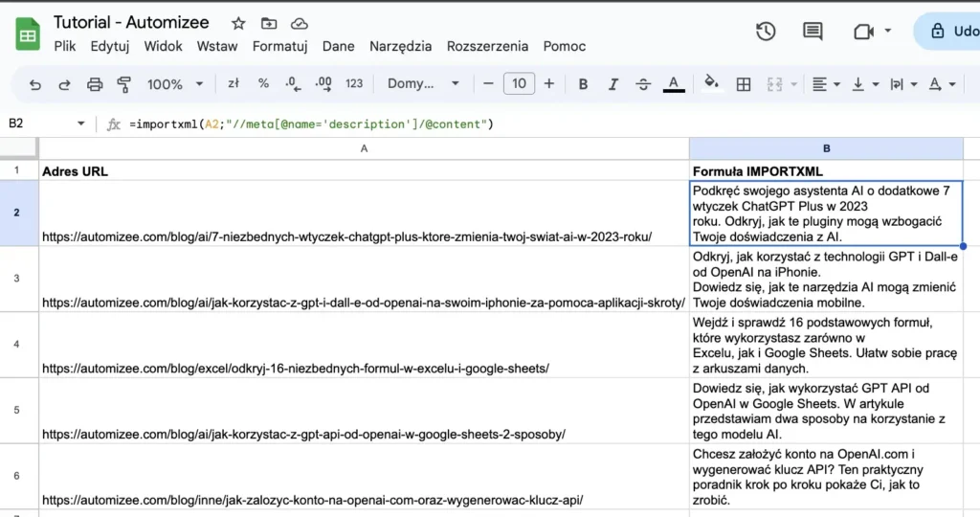Open the Widok menu
The image size is (980, 517).
pos(163,46)
